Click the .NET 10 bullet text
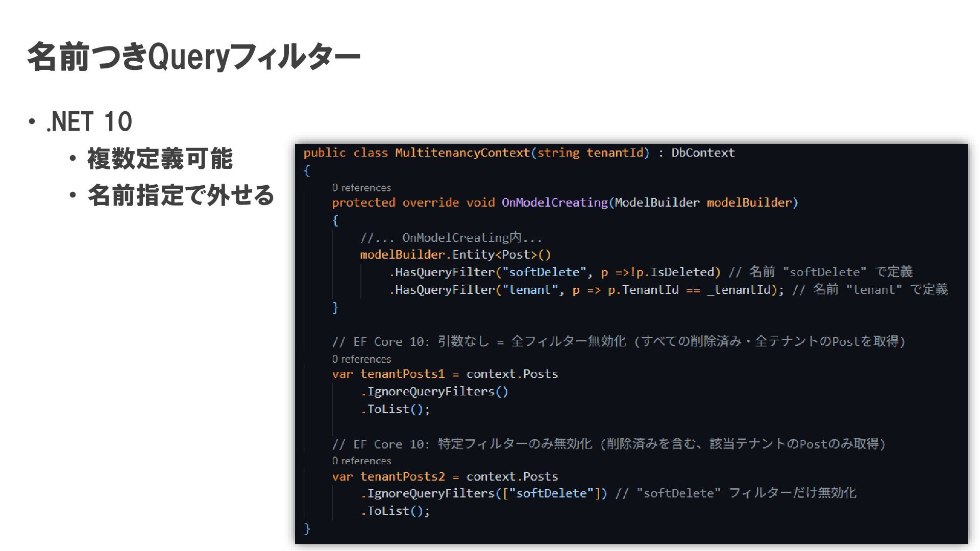Viewport: 980px width, 551px height. pos(89,122)
